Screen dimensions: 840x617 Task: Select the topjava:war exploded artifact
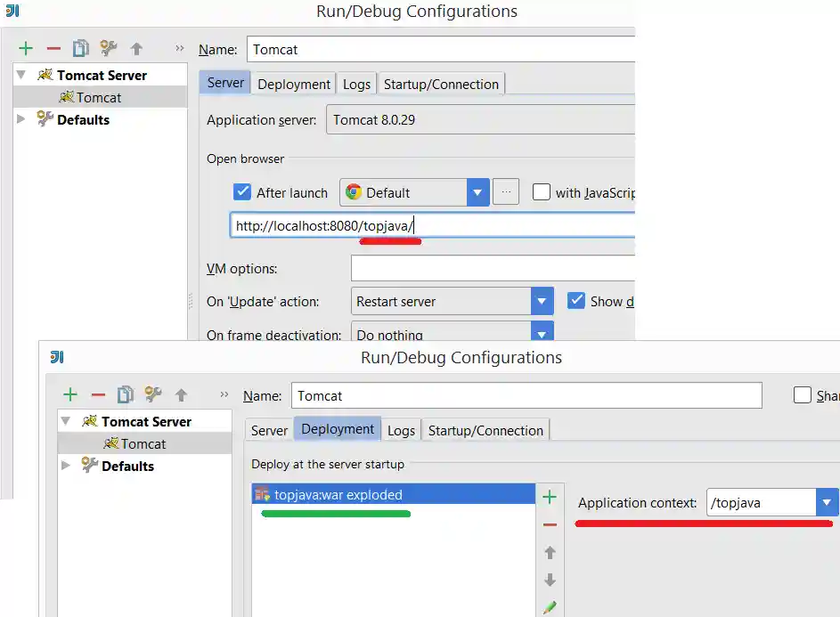pyautogui.click(x=338, y=495)
